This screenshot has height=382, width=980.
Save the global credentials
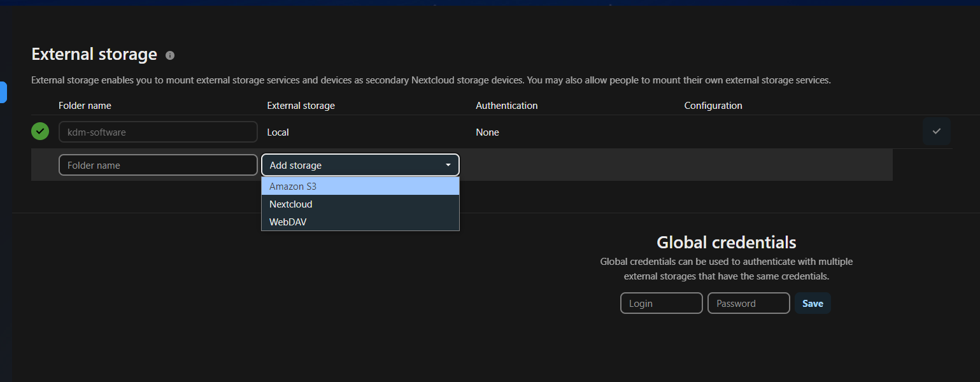pyautogui.click(x=813, y=304)
